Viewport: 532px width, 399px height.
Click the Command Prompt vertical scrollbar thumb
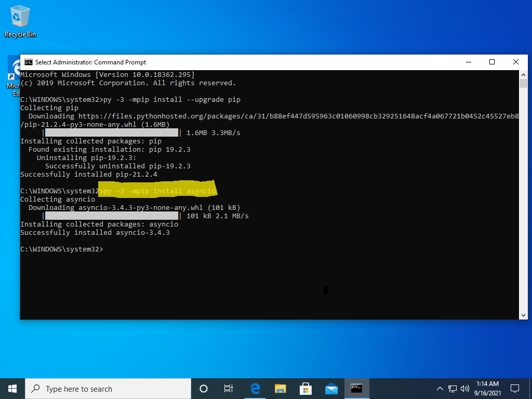click(523, 84)
